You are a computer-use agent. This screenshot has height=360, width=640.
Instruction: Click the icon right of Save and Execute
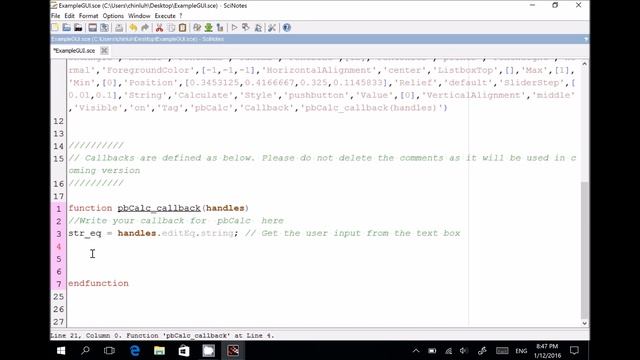(x=258, y=28)
